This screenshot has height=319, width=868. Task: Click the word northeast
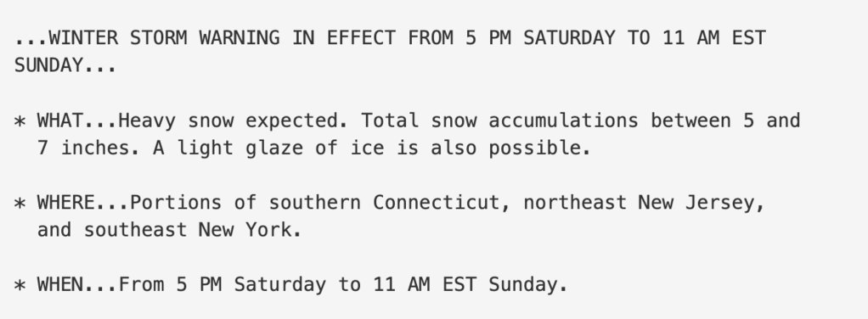[x=575, y=203]
